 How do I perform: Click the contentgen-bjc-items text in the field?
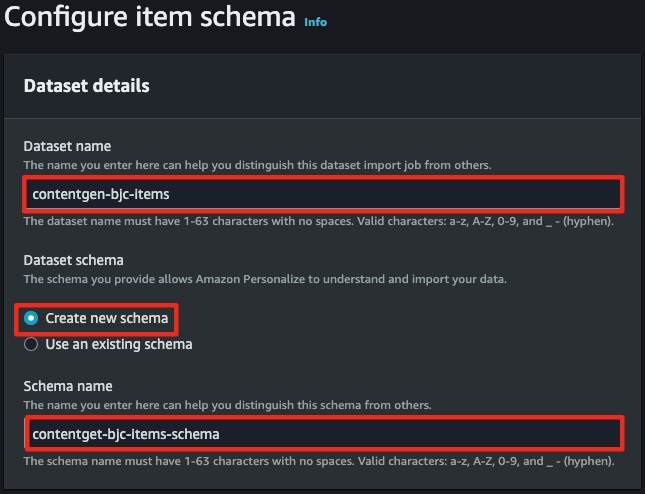tap(101, 194)
